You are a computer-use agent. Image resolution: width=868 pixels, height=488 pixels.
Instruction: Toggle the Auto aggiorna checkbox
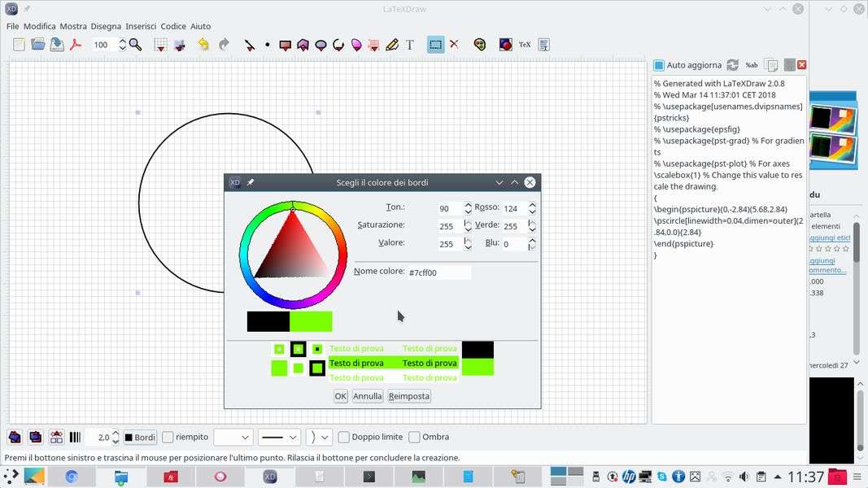coord(660,65)
